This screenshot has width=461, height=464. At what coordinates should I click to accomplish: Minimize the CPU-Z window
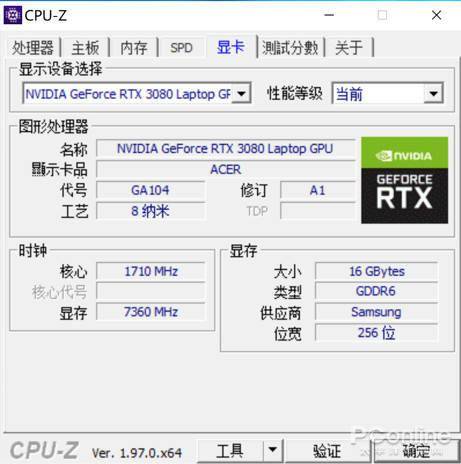click(x=329, y=15)
